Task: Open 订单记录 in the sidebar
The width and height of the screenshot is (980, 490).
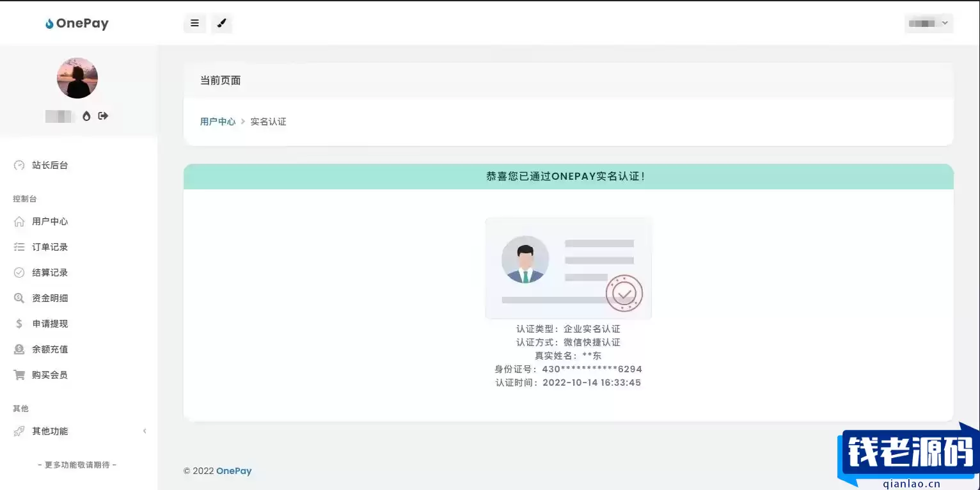Action: click(50, 247)
